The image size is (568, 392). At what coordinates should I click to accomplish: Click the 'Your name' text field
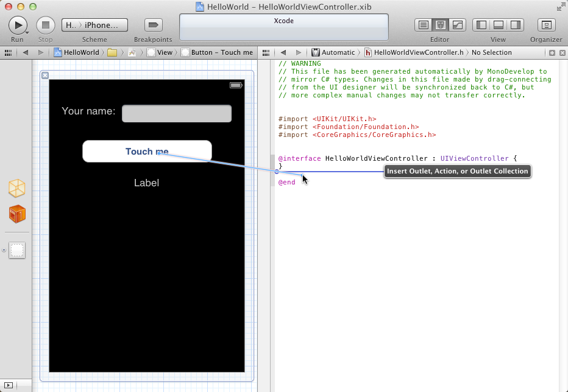pos(177,113)
